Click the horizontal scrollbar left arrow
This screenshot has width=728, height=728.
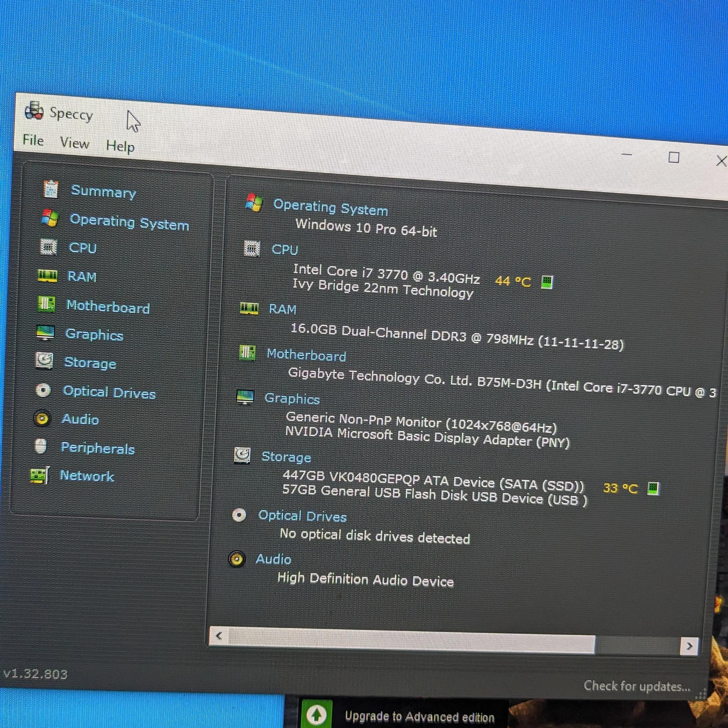219,636
